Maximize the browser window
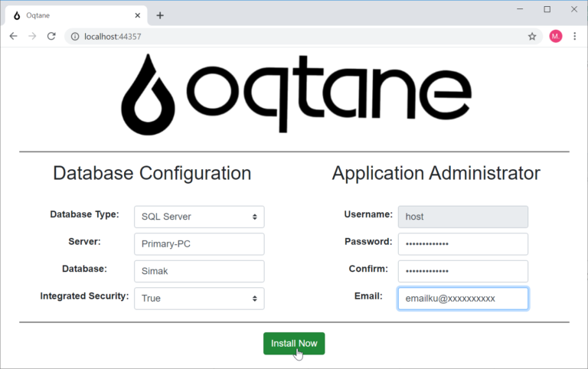Viewport: 588px width, 369px height. click(547, 9)
